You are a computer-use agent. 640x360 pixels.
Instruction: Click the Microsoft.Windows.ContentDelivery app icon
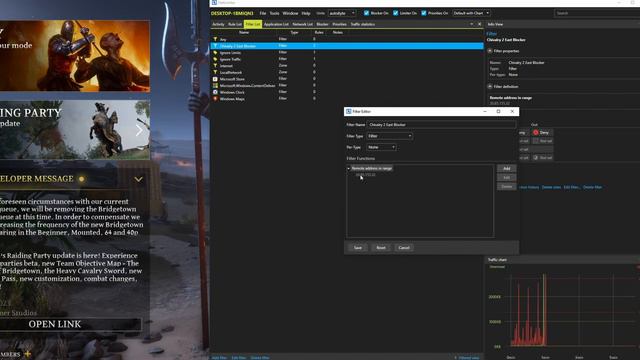(215, 86)
